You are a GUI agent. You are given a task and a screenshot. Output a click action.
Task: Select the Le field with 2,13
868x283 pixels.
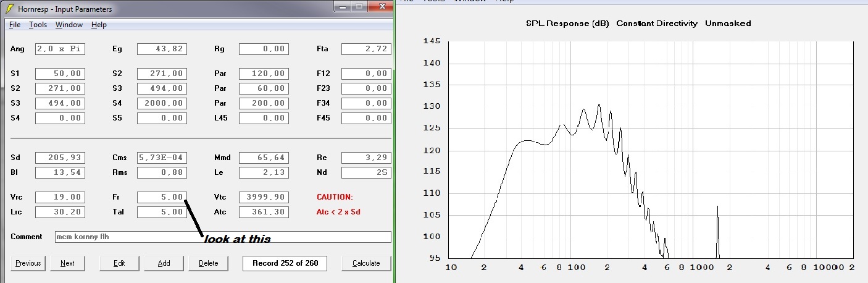pos(264,172)
